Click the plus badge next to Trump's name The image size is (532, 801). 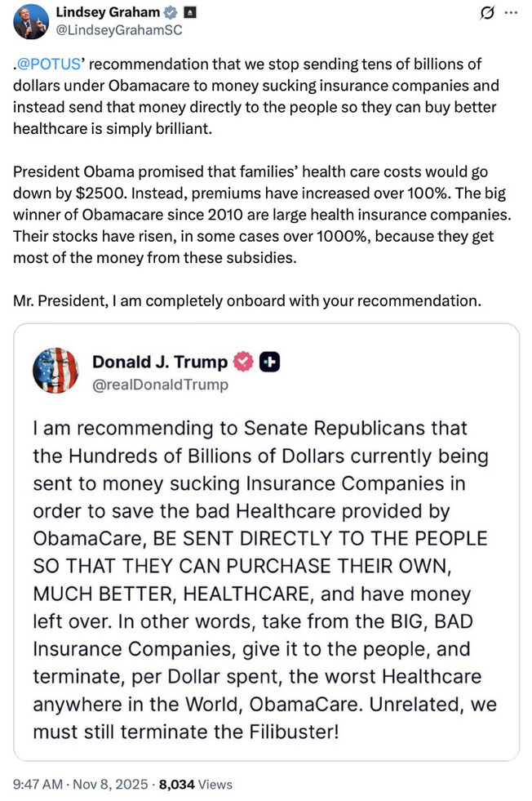click(268, 363)
